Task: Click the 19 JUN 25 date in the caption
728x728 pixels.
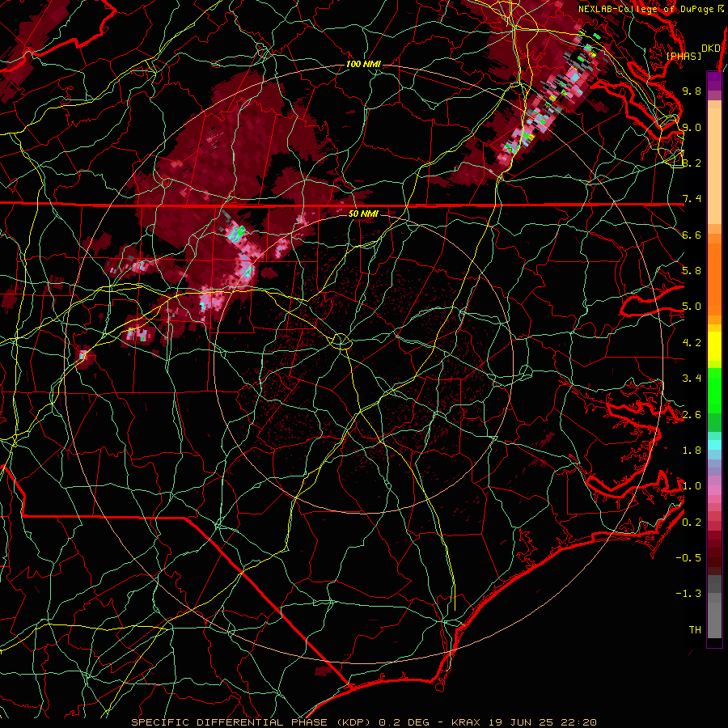Action: click(x=519, y=722)
